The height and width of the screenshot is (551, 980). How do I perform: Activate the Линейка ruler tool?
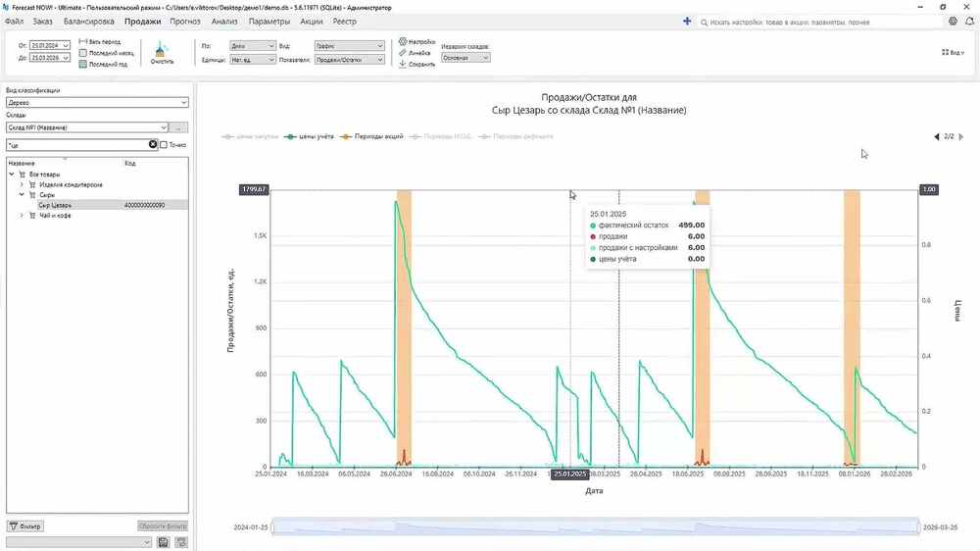(403, 53)
